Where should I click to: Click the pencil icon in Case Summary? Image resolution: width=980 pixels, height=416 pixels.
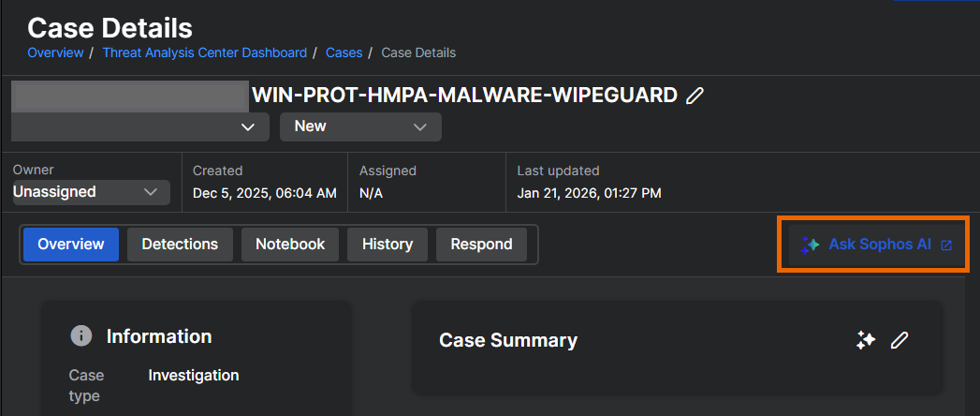click(900, 341)
